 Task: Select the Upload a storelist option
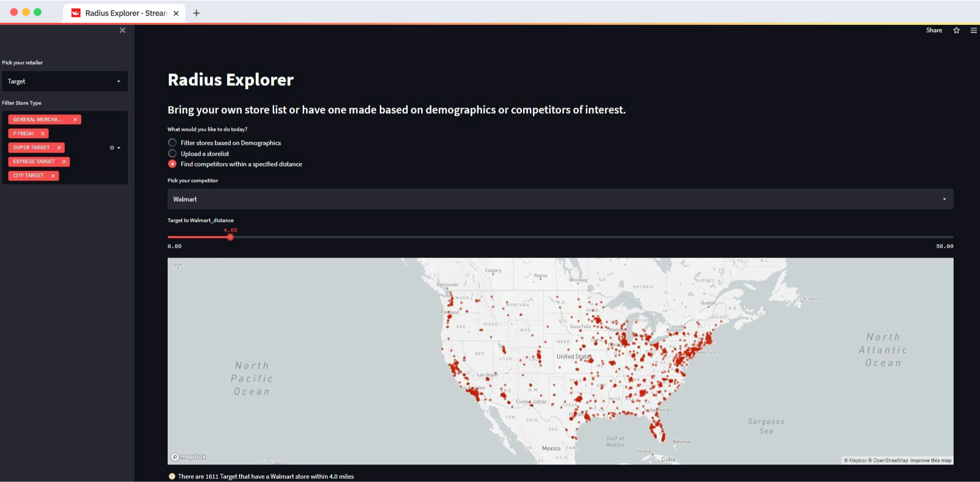coord(172,153)
